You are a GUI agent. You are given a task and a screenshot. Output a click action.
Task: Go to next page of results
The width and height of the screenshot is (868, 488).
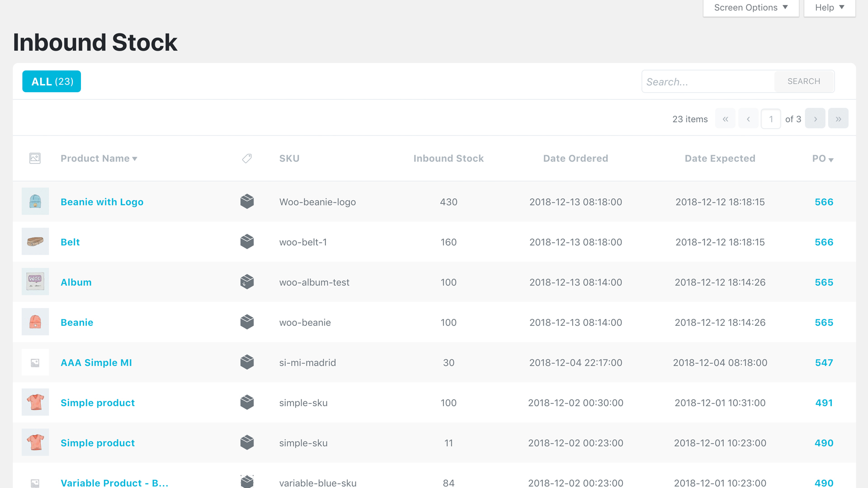pos(815,119)
